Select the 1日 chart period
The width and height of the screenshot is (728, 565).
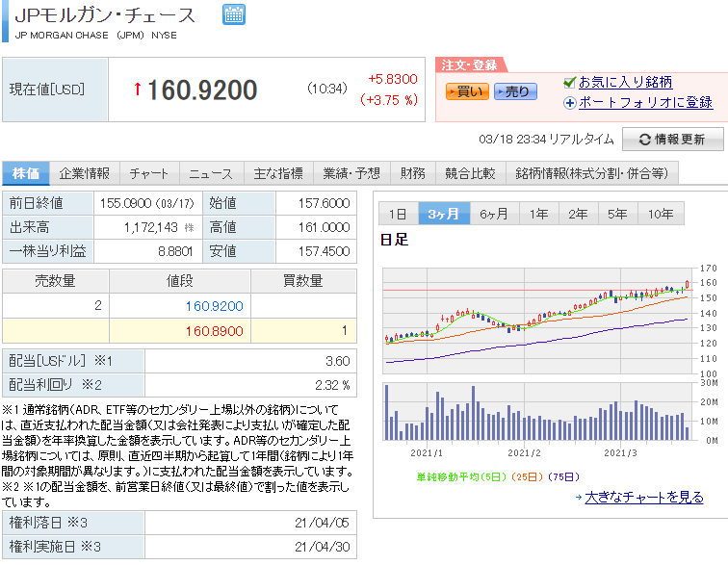click(399, 214)
